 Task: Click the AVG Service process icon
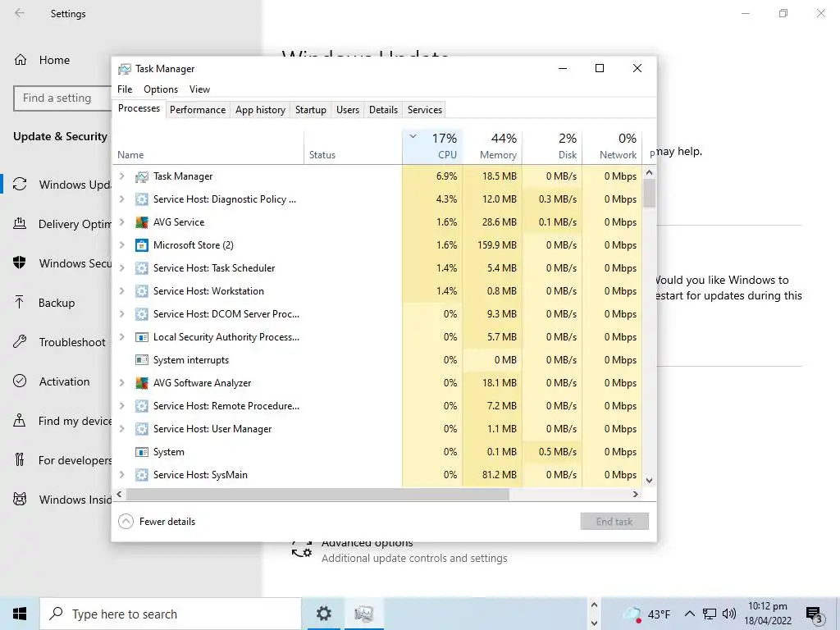tap(141, 222)
